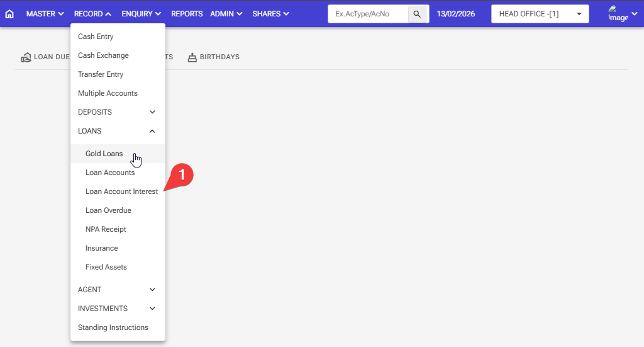Open Standing Instructions
644x347 pixels.
pyautogui.click(x=113, y=327)
